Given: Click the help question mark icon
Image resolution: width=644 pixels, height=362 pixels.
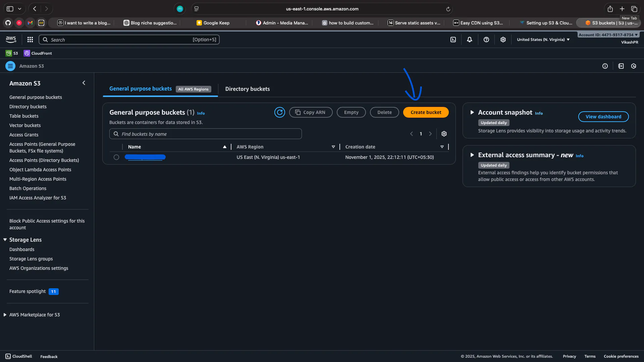Looking at the screenshot, I should tap(486, 40).
